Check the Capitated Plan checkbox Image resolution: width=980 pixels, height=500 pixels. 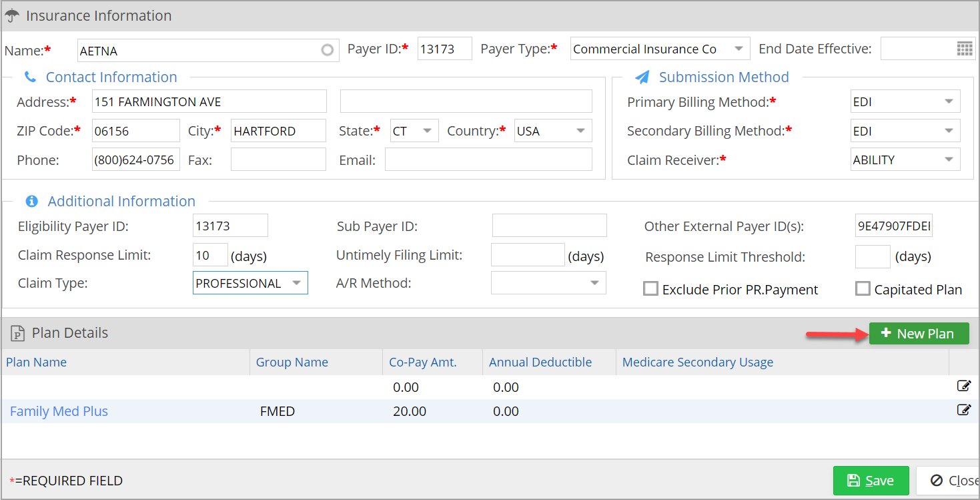click(x=863, y=288)
